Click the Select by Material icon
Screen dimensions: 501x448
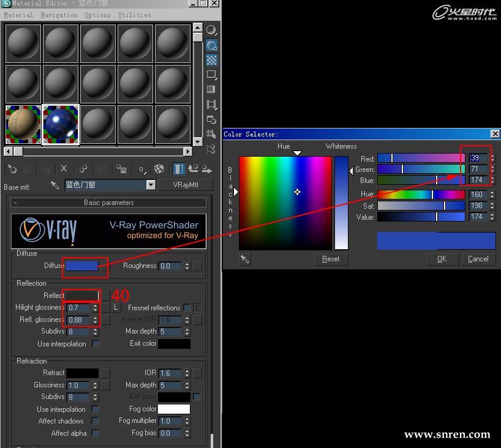pyautogui.click(x=211, y=134)
